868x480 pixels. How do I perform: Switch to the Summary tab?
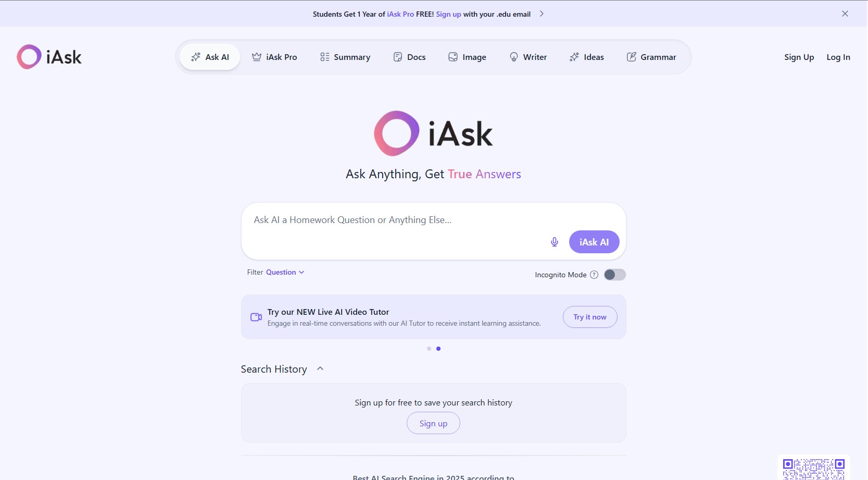pyautogui.click(x=345, y=57)
